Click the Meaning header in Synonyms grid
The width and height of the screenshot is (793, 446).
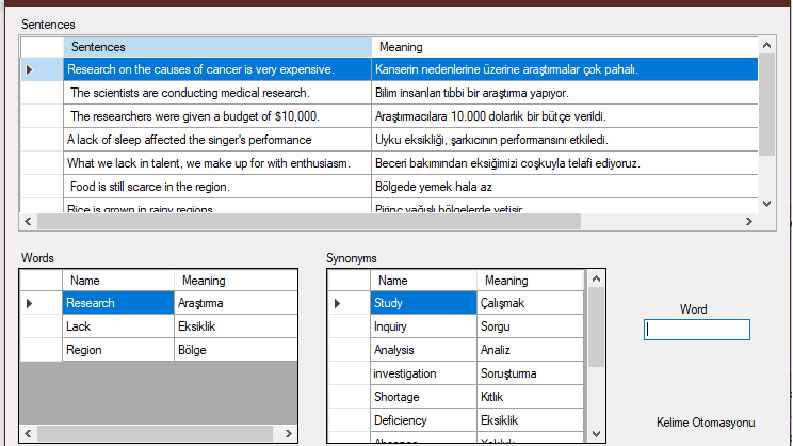tap(531, 281)
